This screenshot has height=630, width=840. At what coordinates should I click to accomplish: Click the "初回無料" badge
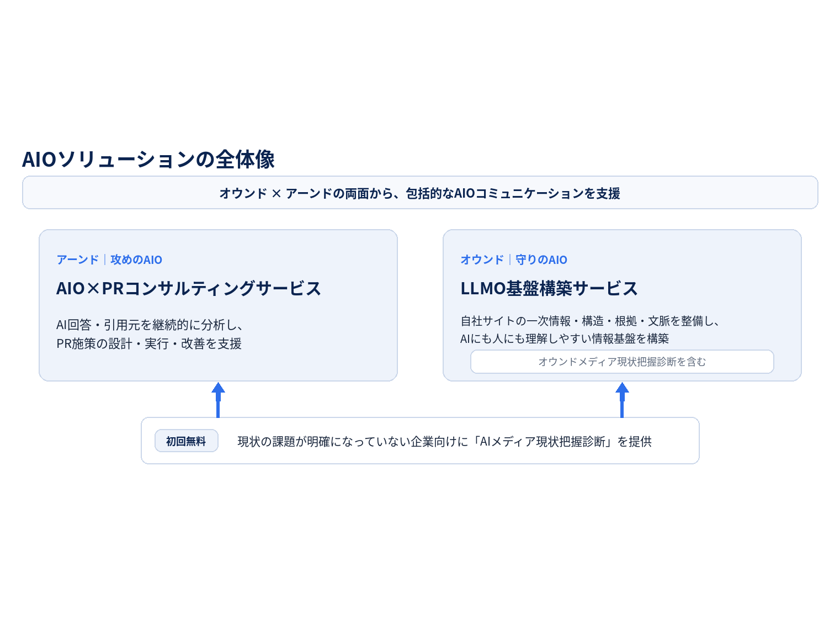coord(187,441)
